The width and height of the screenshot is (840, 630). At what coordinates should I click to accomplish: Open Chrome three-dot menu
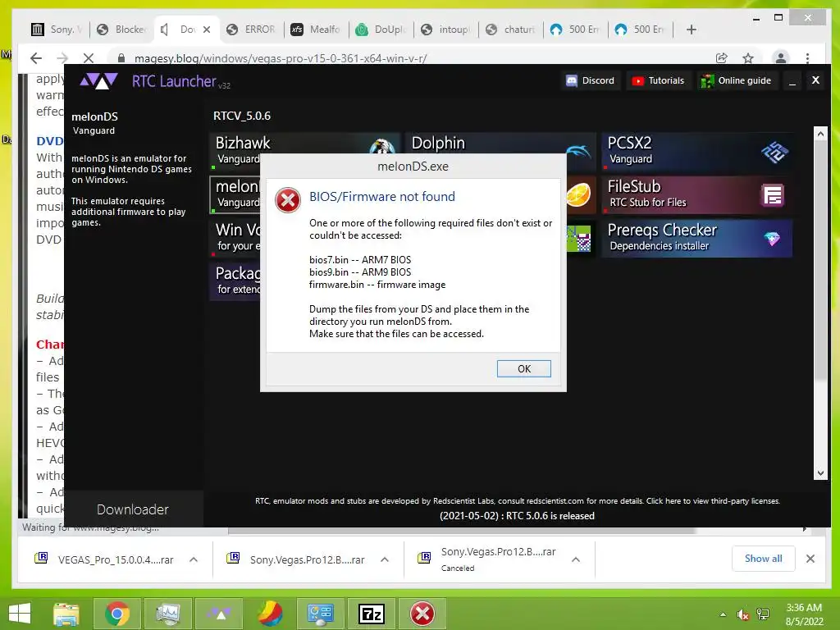coord(807,58)
